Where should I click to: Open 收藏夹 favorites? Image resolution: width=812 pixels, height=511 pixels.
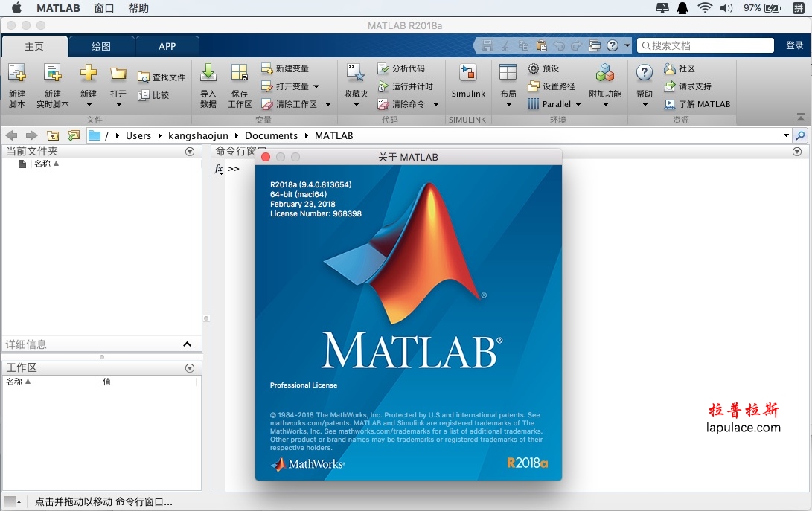pos(356,86)
